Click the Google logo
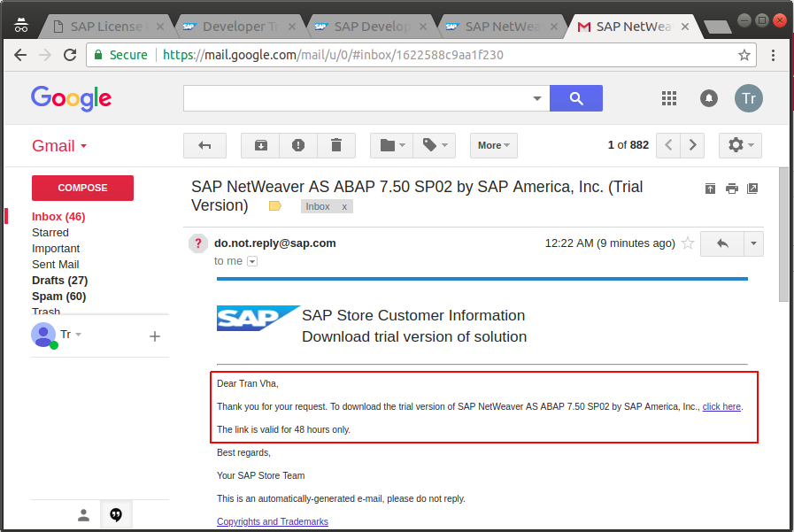This screenshot has width=794, height=532. click(72, 98)
